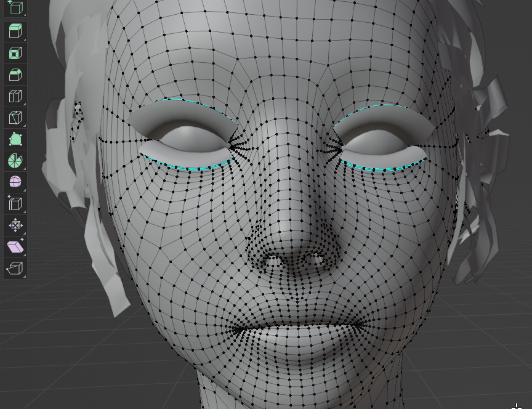The width and height of the screenshot is (532, 409).
Task: Select the Poly Build tool
Action: click(15, 139)
